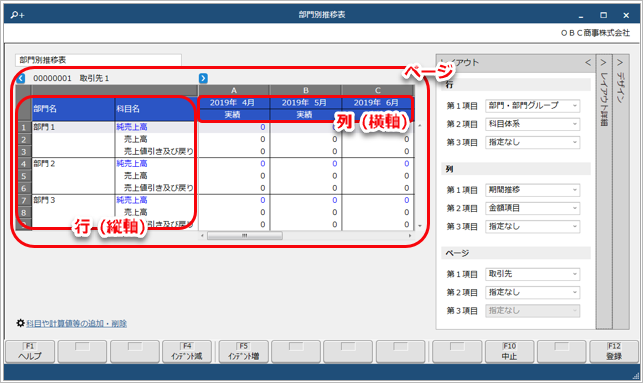Click the 科目や計算値等の追加・削除 link

77,324
